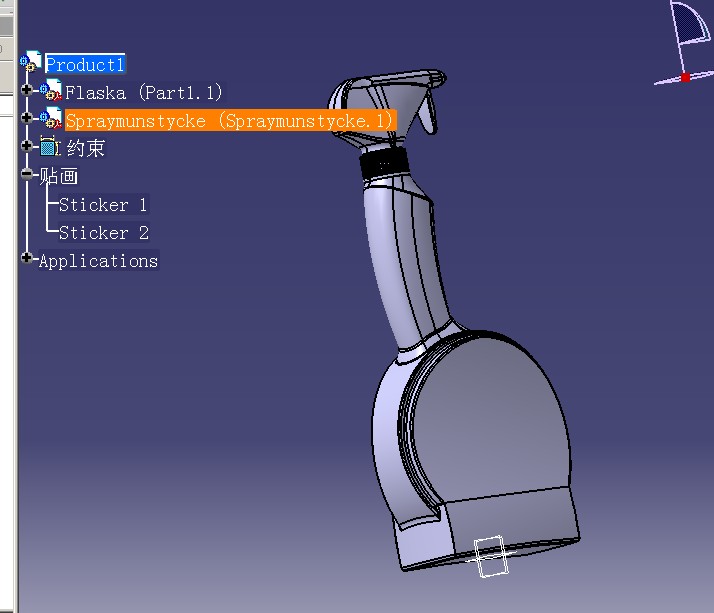Click the Spraymunstycke part icon

(x=51, y=118)
